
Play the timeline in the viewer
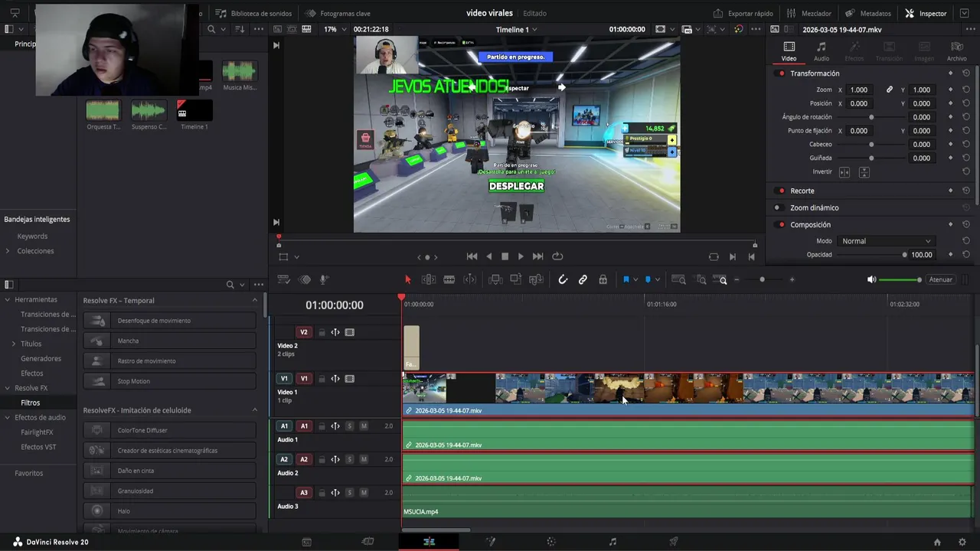pos(521,256)
